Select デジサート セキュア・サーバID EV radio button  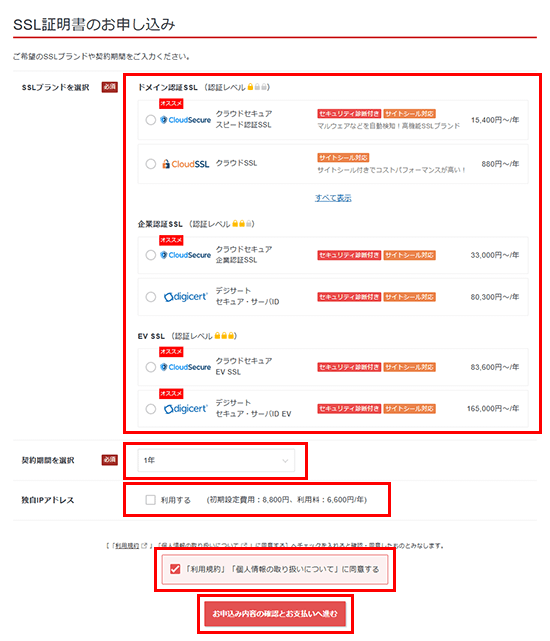click(x=151, y=409)
